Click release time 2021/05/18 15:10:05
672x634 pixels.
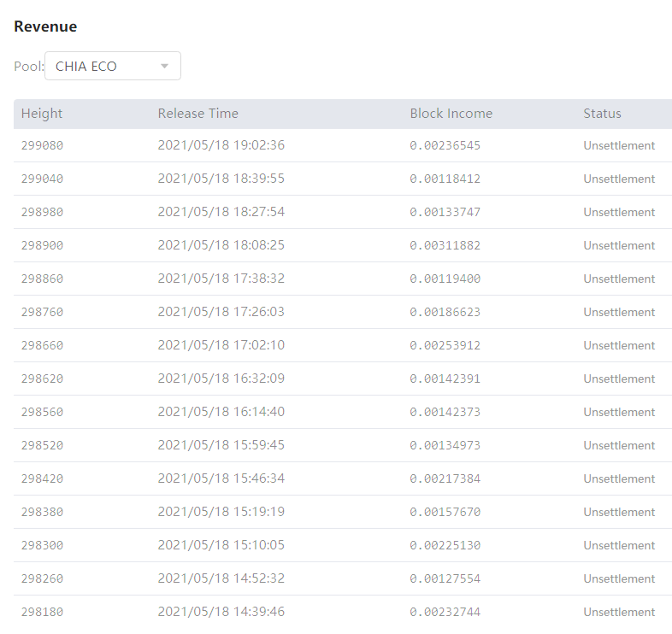(x=221, y=545)
